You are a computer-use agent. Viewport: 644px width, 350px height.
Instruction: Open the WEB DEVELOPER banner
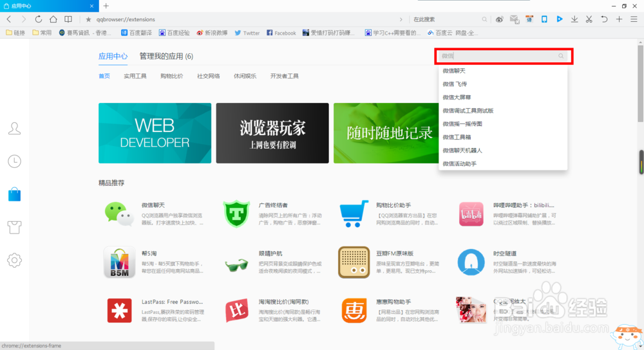[x=155, y=133]
